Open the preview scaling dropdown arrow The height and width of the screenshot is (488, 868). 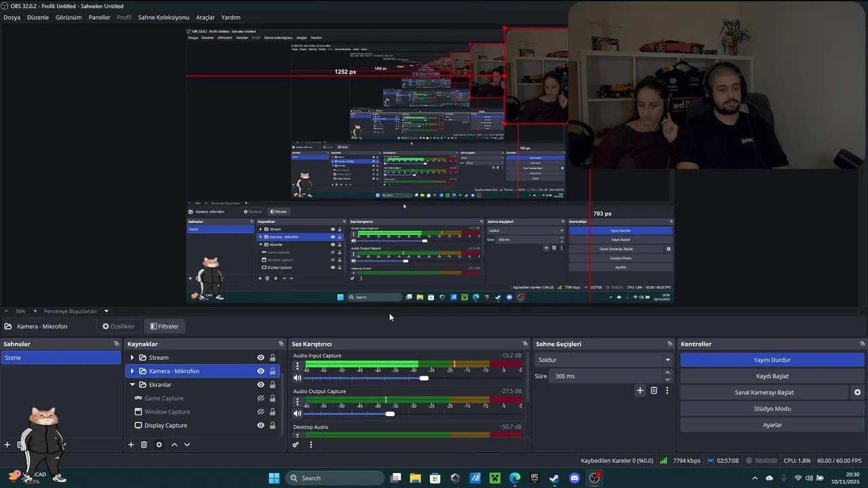tap(106, 311)
